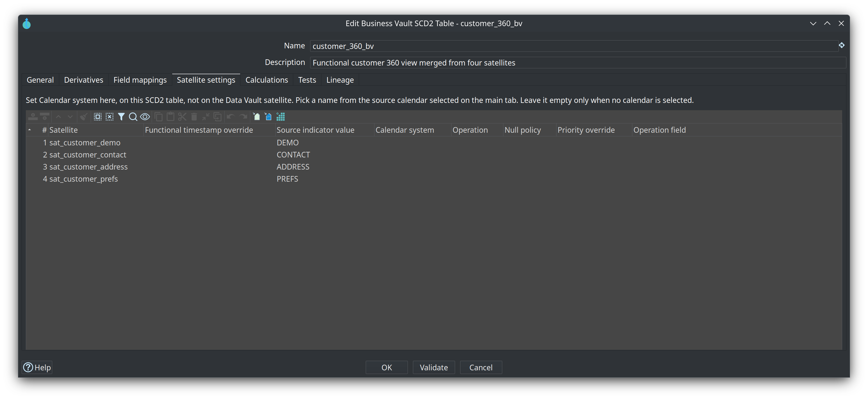
Task: Click the keep only selected rows icon
Action: click(x=206, y=117)
